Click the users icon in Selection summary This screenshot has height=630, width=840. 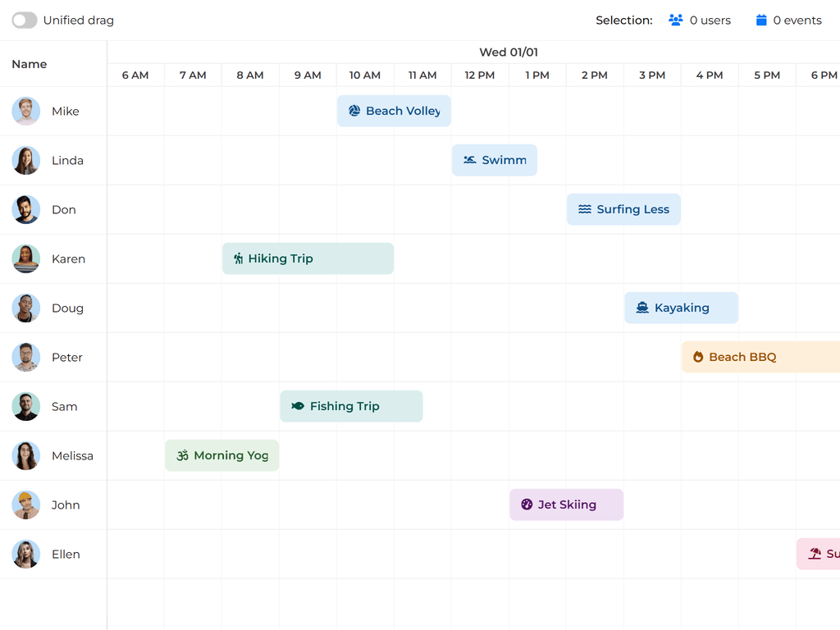pyautogui.click(x=675, y=21)
